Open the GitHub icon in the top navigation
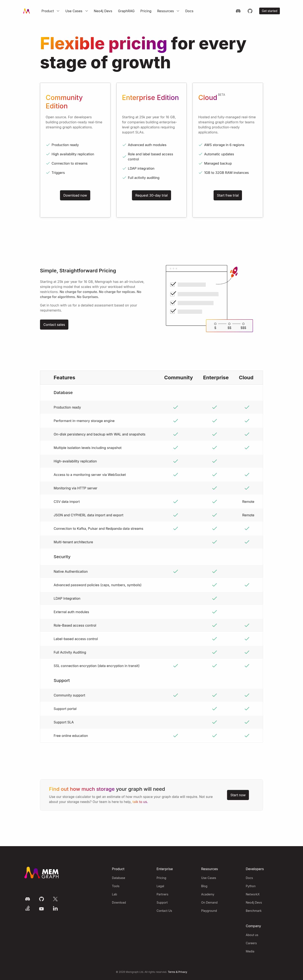 (x=250, y=11)
